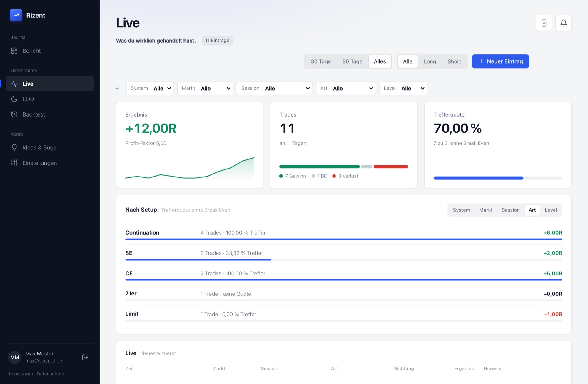Switch Nach Setup to Session tab

point(510,210)
